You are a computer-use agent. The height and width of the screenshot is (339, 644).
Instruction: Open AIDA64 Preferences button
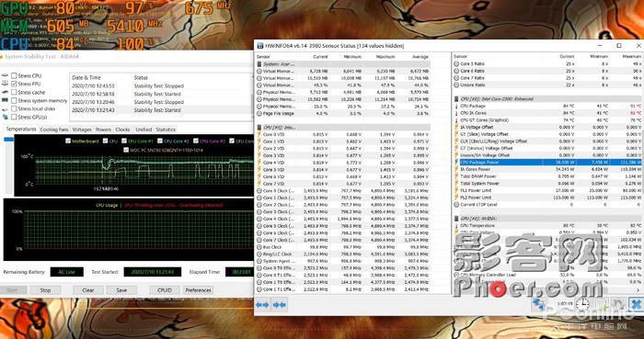tap(198, 290)
